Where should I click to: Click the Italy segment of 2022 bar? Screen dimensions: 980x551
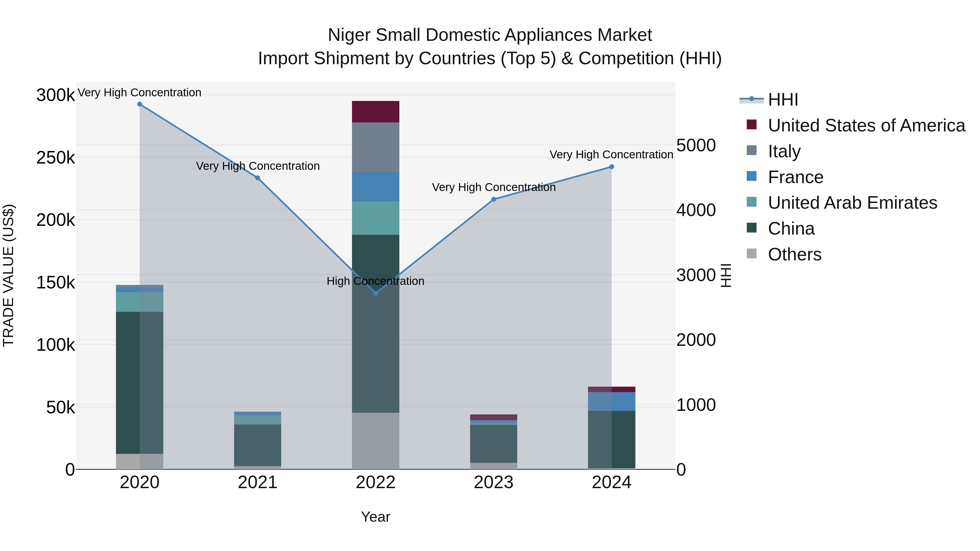point(375,147)
